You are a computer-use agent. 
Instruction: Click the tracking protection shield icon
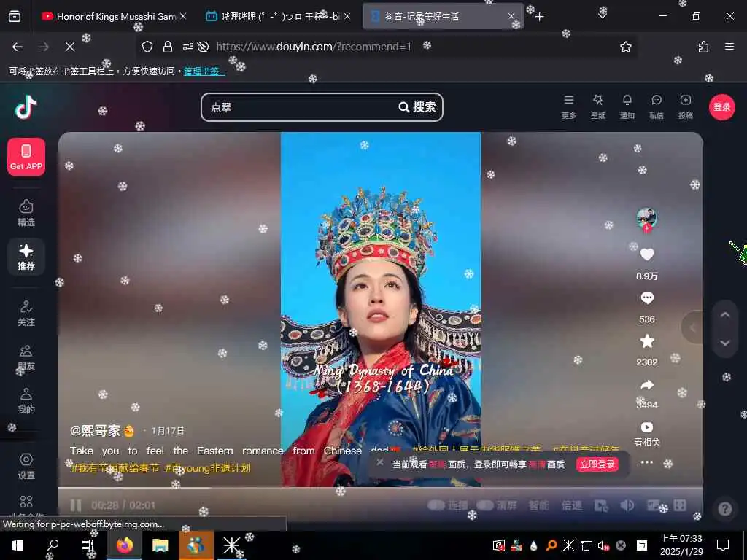pyautogui.click(x=147, y=47)
